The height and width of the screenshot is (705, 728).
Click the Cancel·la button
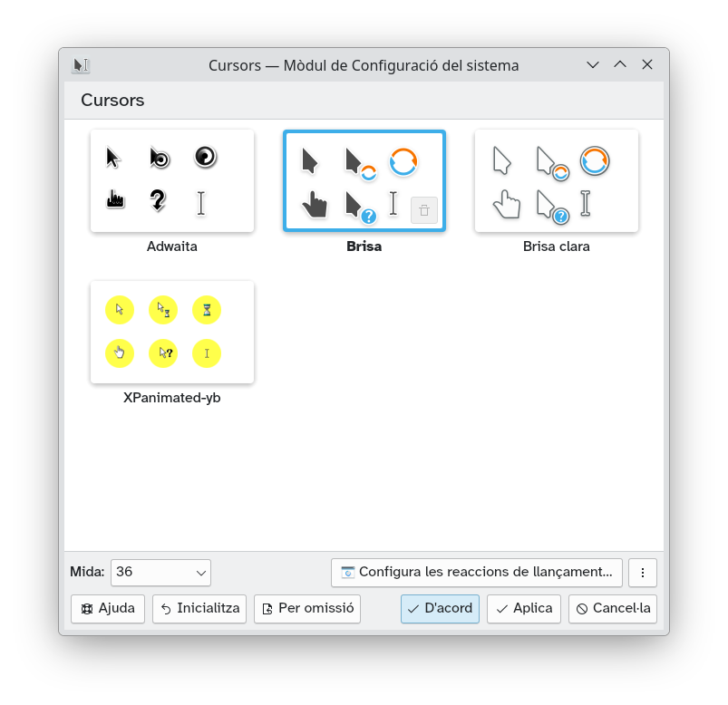(613, 609)
